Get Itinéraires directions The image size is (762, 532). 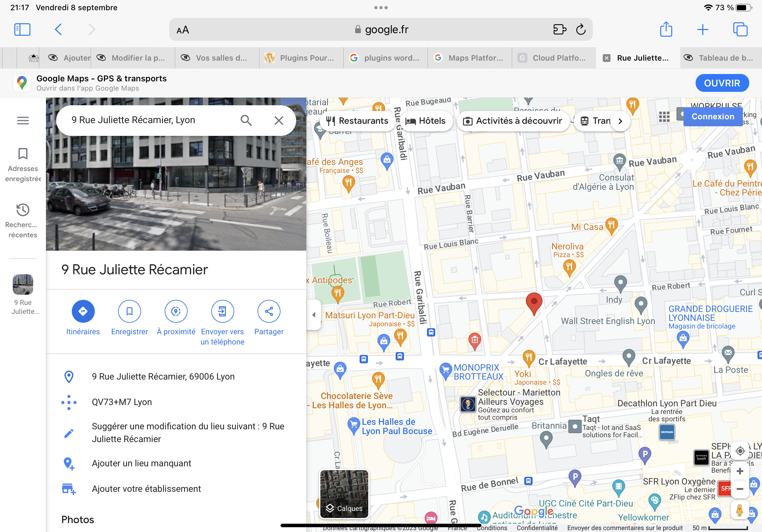(83, 317)
